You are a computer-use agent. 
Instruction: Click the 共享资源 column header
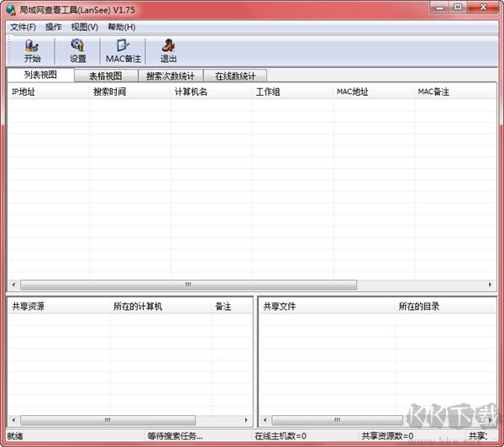[59, 307]
